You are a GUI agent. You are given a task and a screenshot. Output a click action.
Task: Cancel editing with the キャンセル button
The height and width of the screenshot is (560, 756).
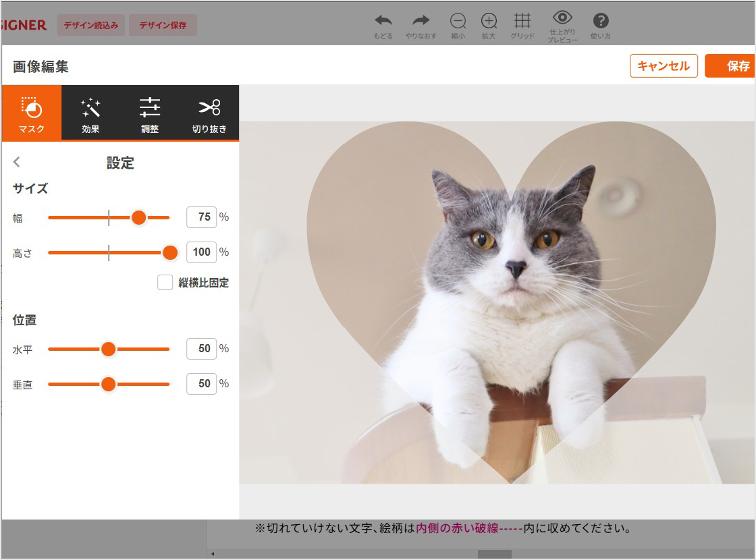point(664,66)
